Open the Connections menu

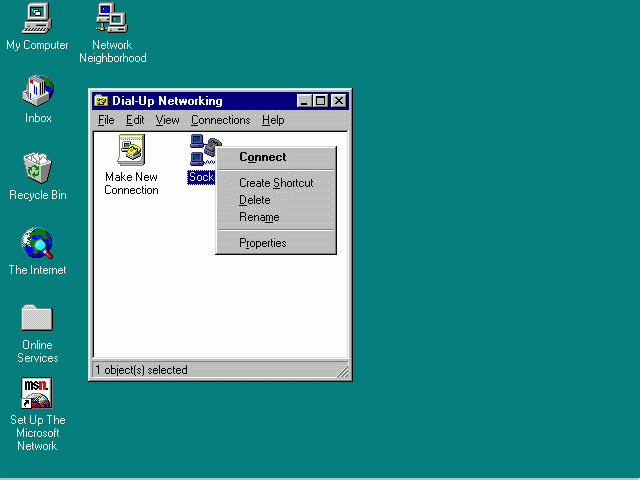coord(220,120)
